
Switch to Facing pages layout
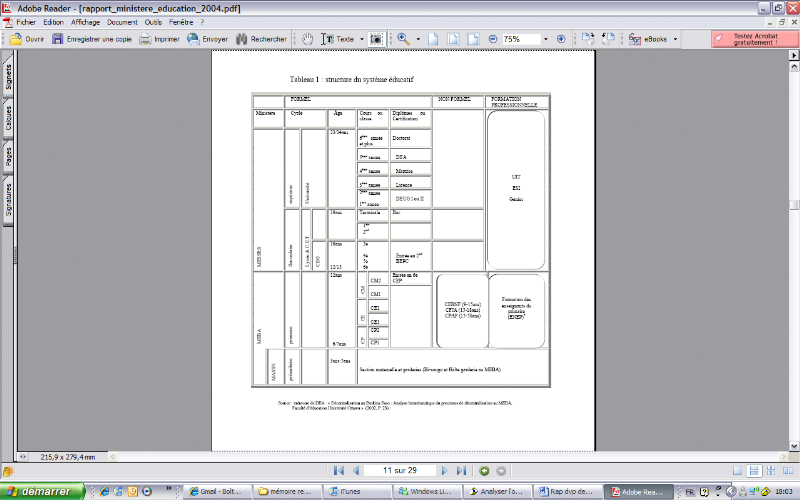tap(788, 471)
